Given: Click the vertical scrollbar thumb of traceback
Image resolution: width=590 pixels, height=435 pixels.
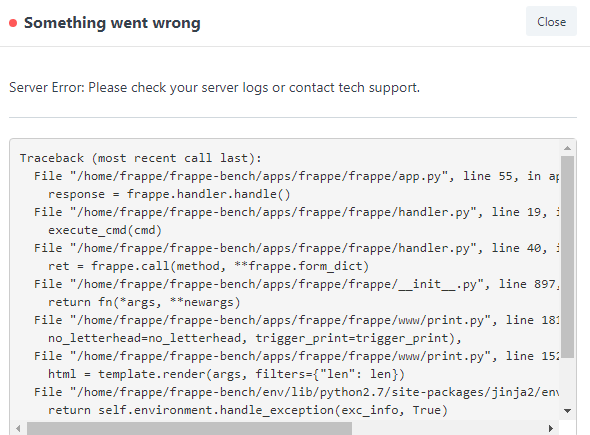Looking at the screenshot, I should click(567, 257).
